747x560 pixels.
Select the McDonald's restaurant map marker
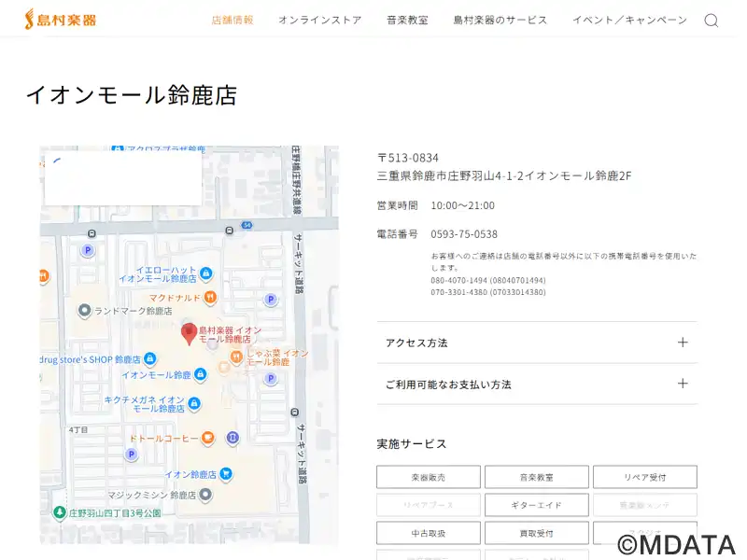click(210, 298)
